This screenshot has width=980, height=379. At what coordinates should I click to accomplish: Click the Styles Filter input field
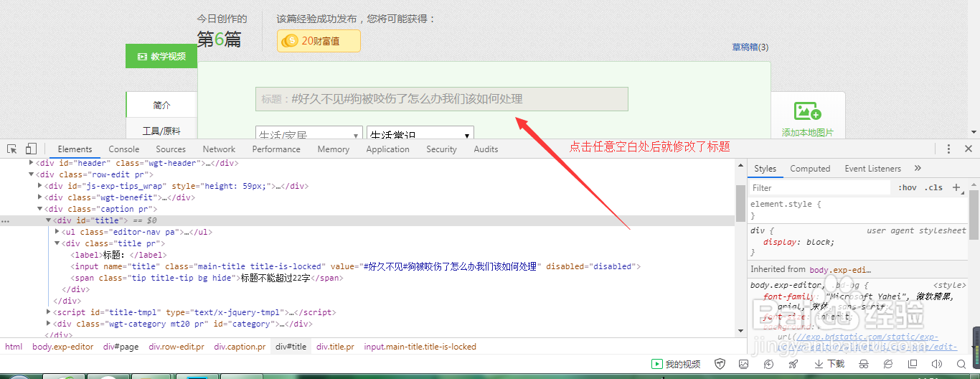(819, 187)
